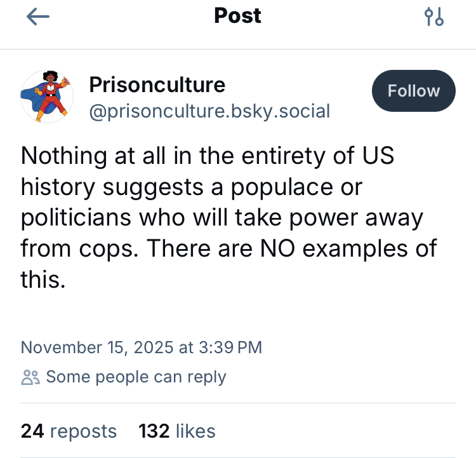The image size is (476, 458).
Task: View the 132 likes list
Action: tap(177, 431)
